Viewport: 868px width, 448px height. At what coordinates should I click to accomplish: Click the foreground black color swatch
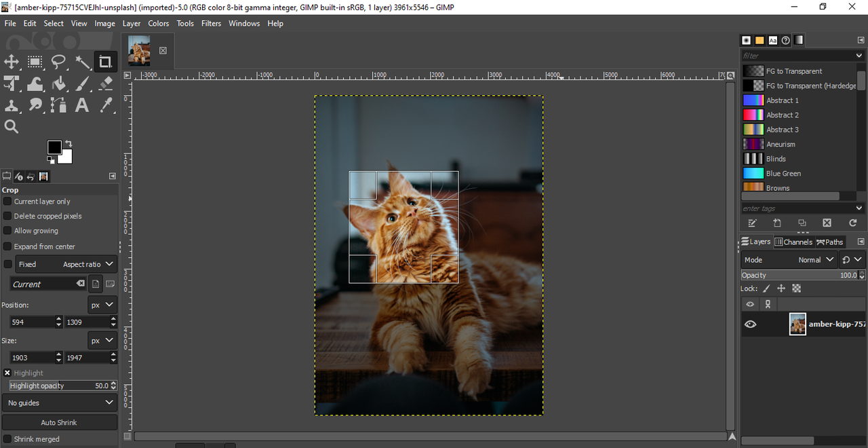coord(54,147)
